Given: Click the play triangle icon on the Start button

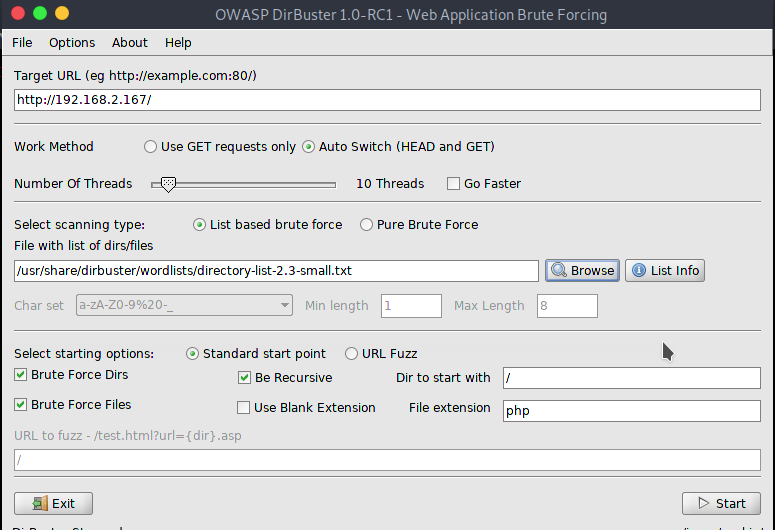Looking at the screenshot, I should click(703, 503).
